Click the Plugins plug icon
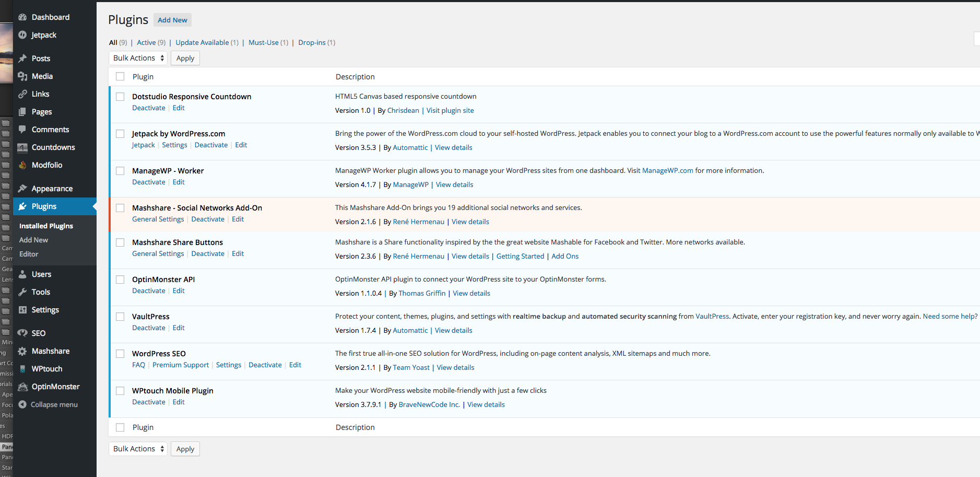The width and height of the screenshot is (980, 477). [22, 206]
